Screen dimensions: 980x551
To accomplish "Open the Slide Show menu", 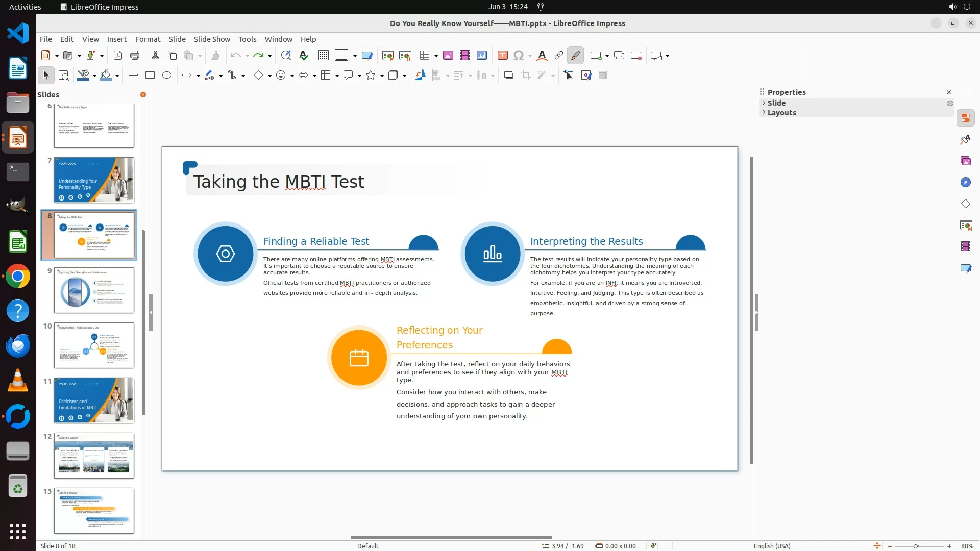I will pos(211,39).
